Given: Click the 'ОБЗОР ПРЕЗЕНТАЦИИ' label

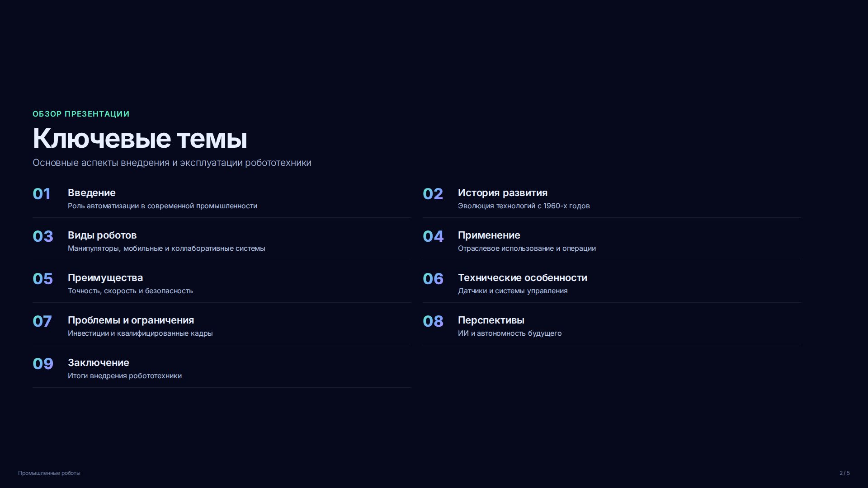Looking at the screenshot, I should 81,114.
